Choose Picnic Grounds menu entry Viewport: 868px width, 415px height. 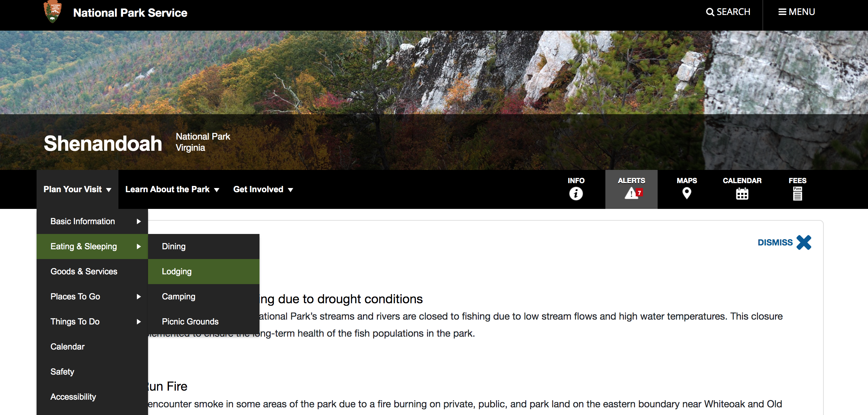coord(204,322)
